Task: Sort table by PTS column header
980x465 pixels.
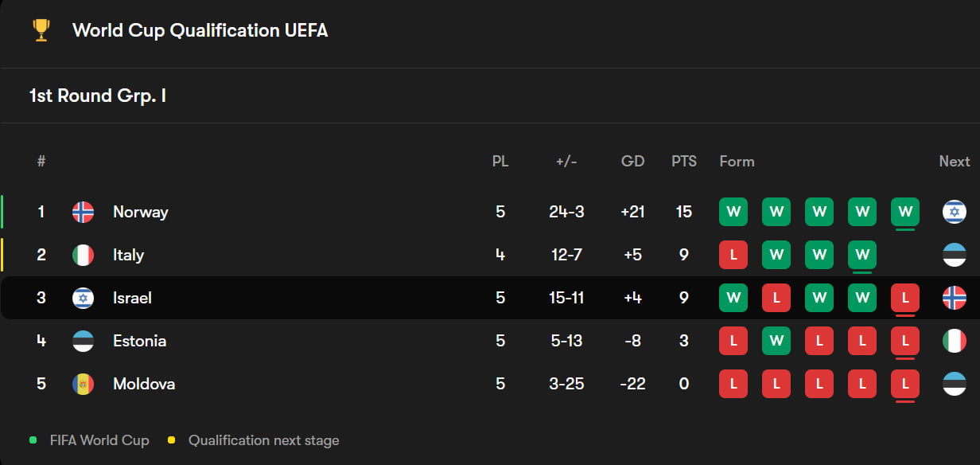Action: [683, 161]
